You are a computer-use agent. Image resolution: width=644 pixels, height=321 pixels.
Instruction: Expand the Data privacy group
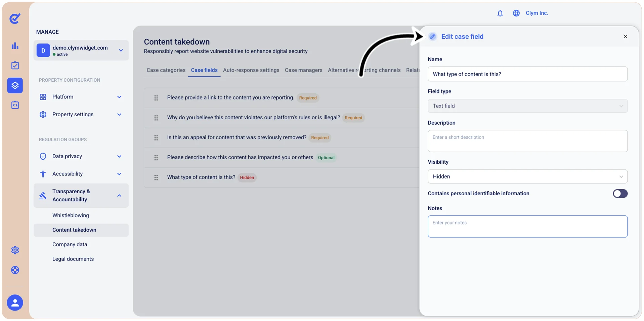click(x=81, y=156)
